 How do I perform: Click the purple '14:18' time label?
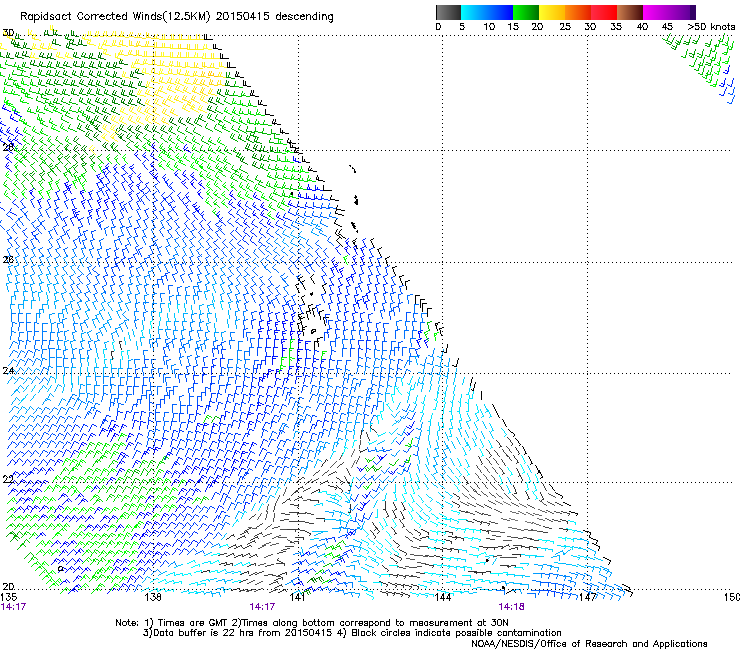tap(511, 607)
